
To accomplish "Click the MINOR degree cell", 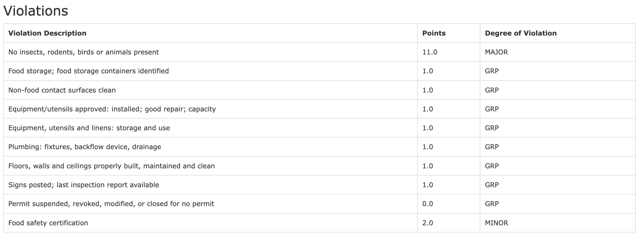I will 496,223.
